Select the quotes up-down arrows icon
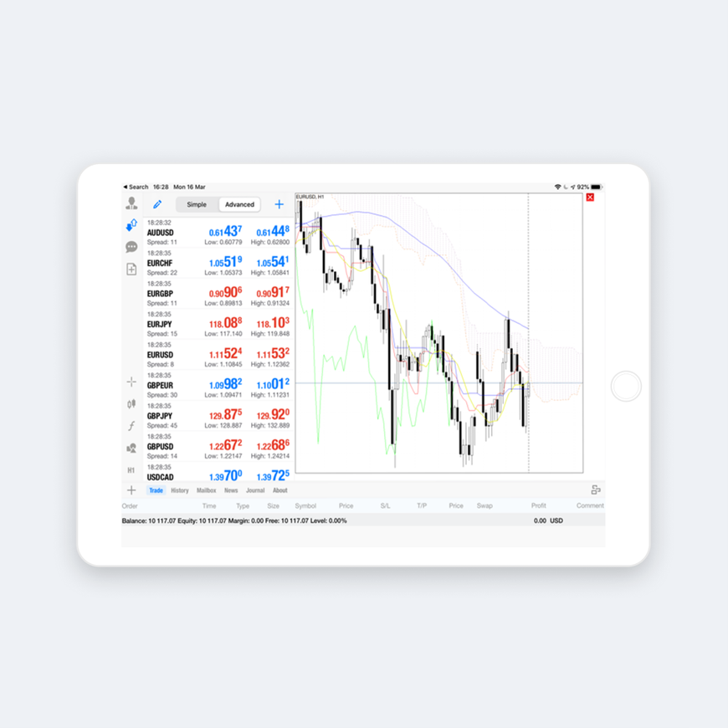Viewport: 728px width, 728px height. (x=131, y=225)
